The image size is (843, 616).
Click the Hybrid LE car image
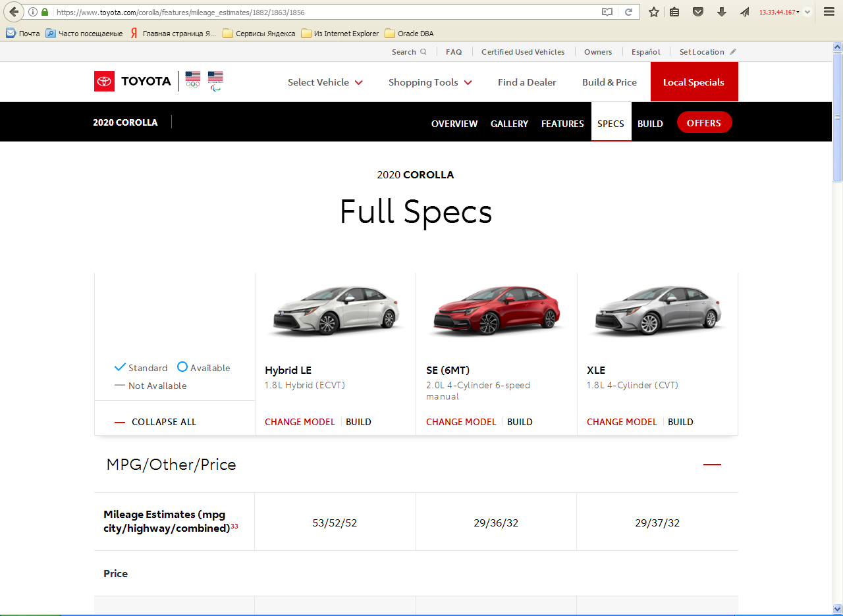pos(336,312)
